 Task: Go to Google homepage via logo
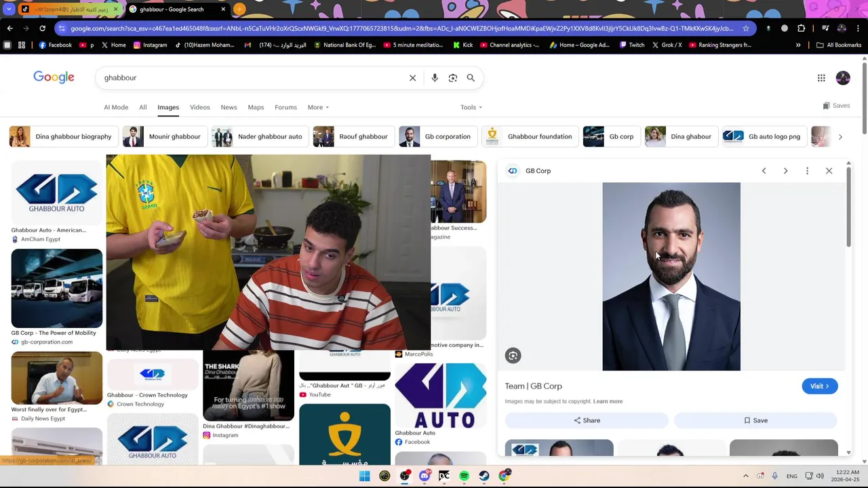point(54,77)
